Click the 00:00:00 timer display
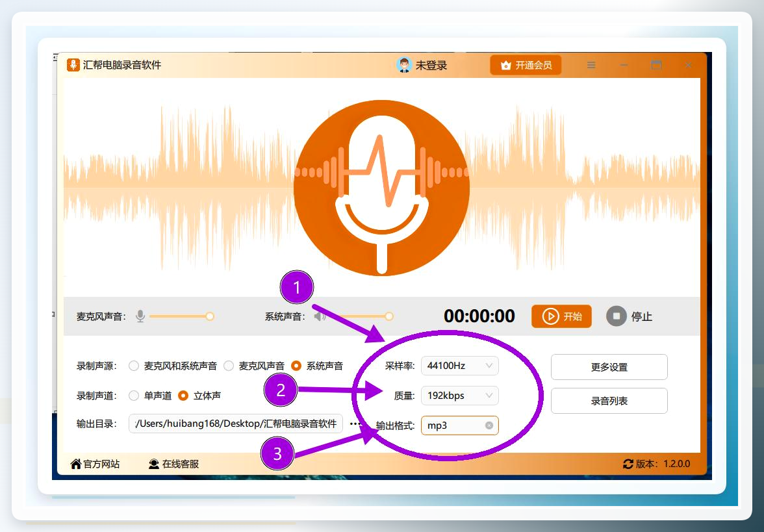 click(479, 316)
